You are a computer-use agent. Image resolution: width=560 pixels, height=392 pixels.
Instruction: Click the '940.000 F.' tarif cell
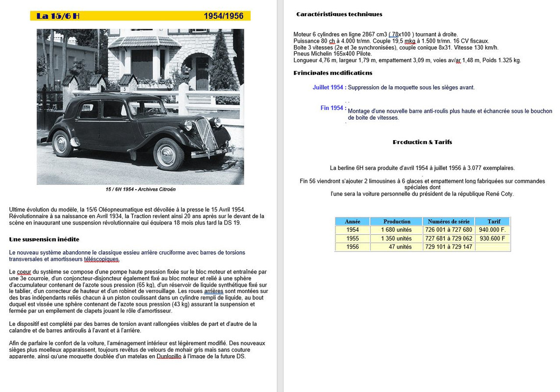[x=492, y=230]
